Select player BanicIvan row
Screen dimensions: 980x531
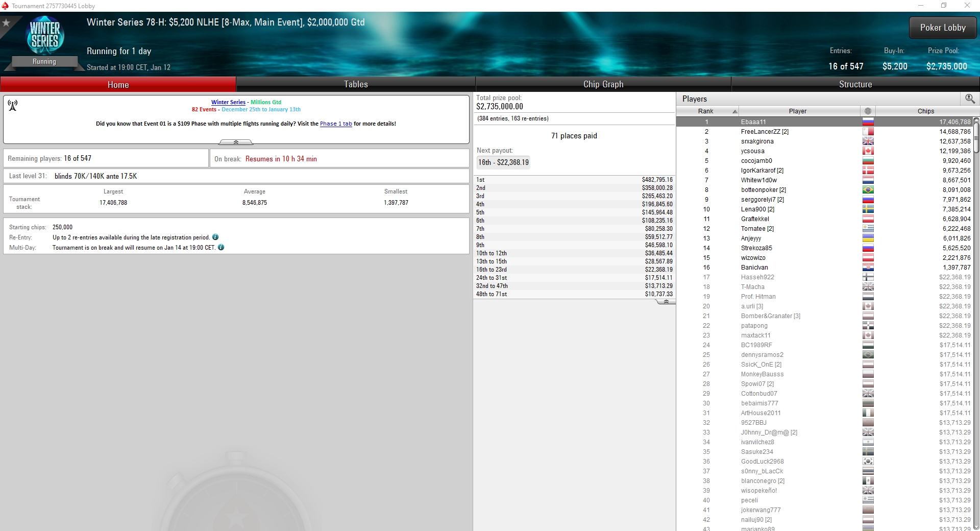pos(825,268)
